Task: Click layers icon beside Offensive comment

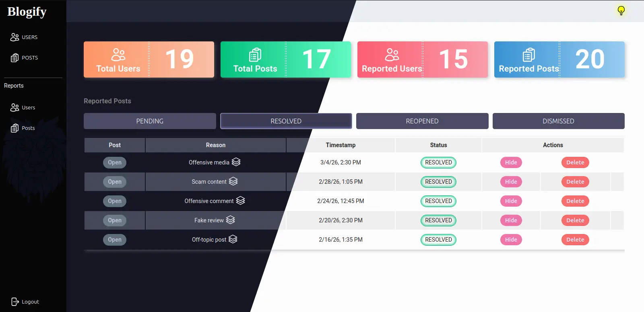Action: (240, 201)
